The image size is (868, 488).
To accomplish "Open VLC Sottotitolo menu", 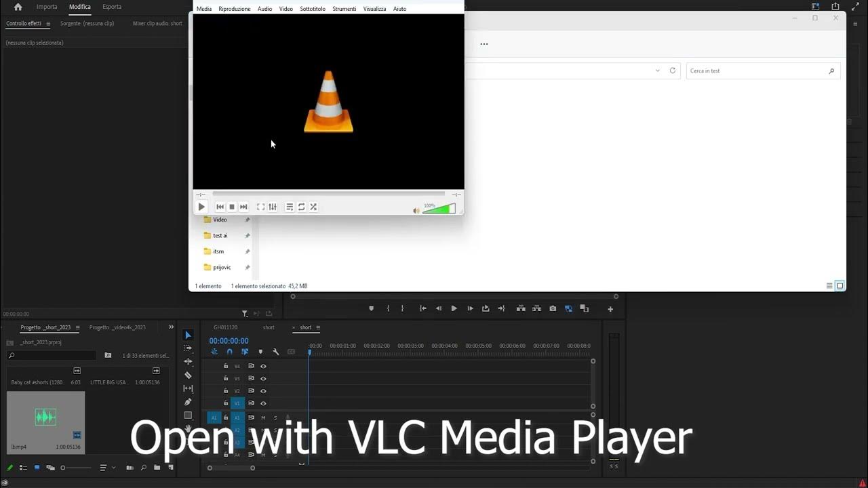I will [x=313, y=9].
